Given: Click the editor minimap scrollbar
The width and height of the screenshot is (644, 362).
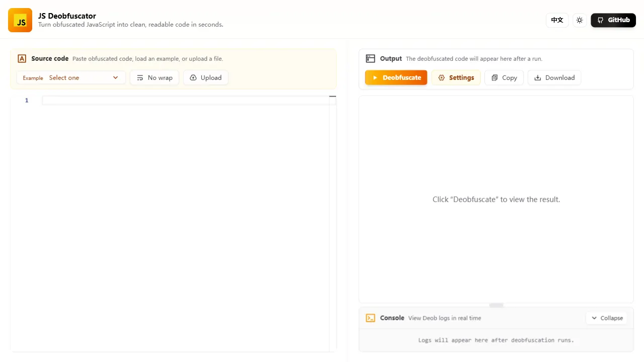Looking at the screenshot, I should tap(333, 224).
